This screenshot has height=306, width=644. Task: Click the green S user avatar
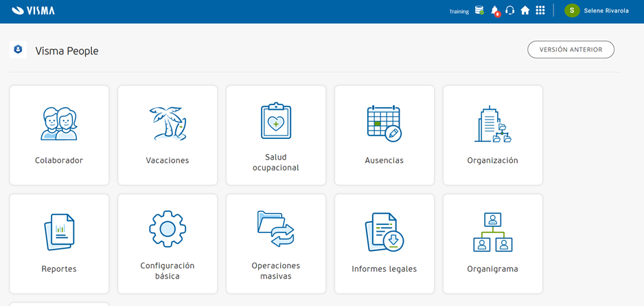(x=572, y=11)
